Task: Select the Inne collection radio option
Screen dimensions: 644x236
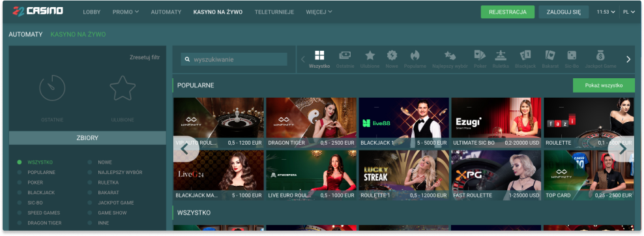Action: [x=89, y=223]
